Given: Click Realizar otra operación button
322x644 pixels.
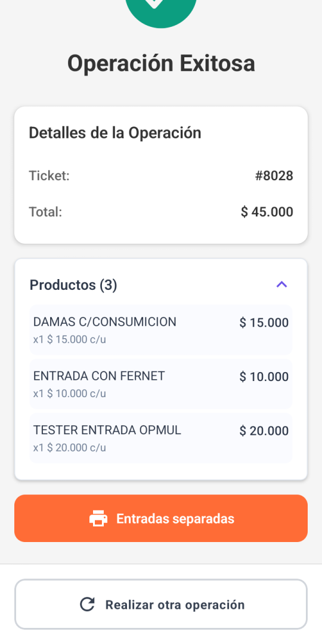Looking at the screenshot, I should [x=161, y=604].
